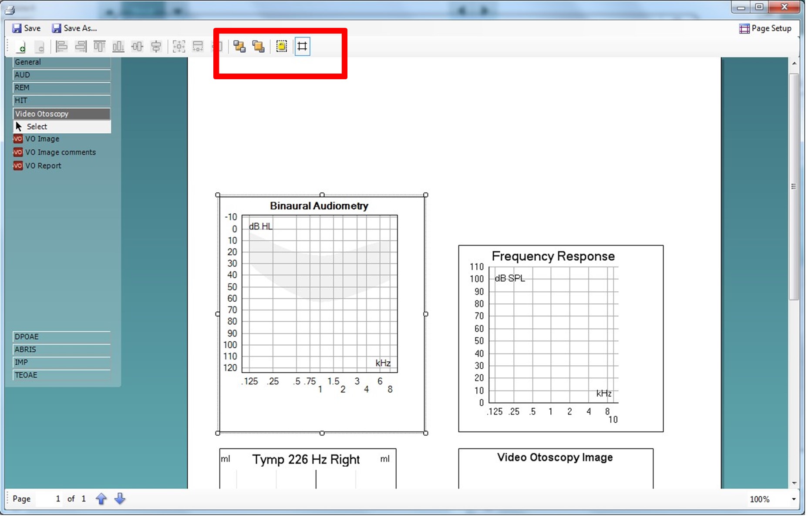Expand the AUD section in sidebar

[x=61, y=75]
